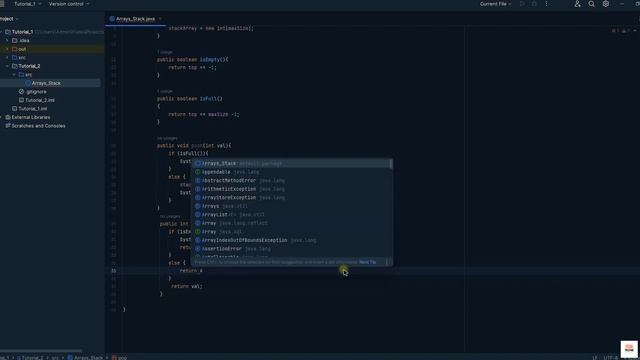Click the isFull method name
The width and height of the screenshot is (640, 360).
(210, 99)
